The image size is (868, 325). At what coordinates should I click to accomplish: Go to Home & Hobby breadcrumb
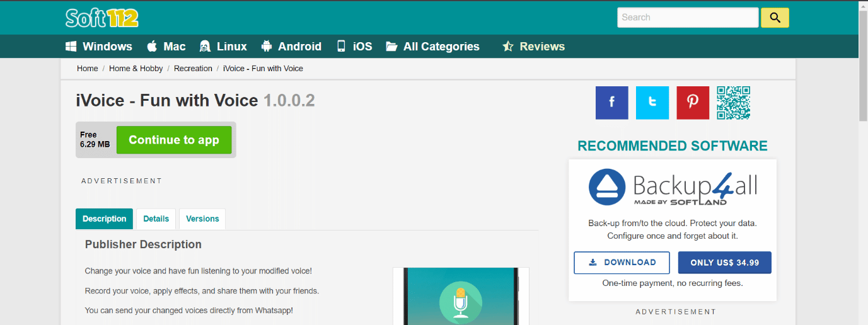pos(136,69)
